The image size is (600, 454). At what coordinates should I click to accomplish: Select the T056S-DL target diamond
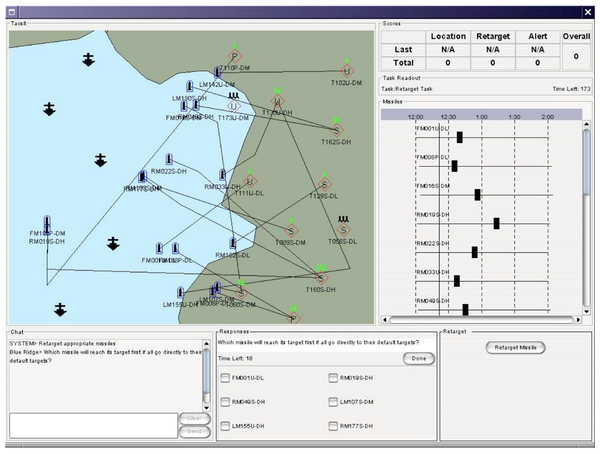[x=344, y=230]
